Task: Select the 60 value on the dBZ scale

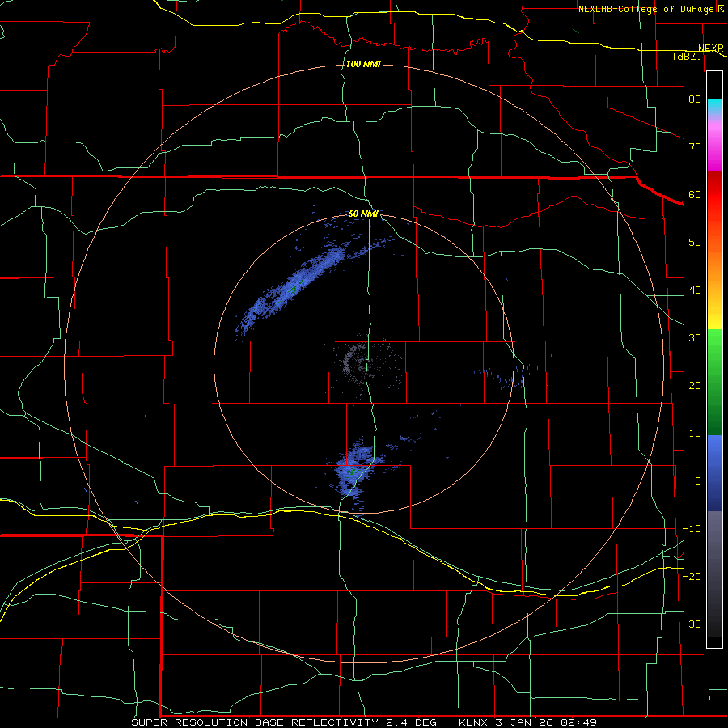Action: pyautogui.click(x=695, y=194)
